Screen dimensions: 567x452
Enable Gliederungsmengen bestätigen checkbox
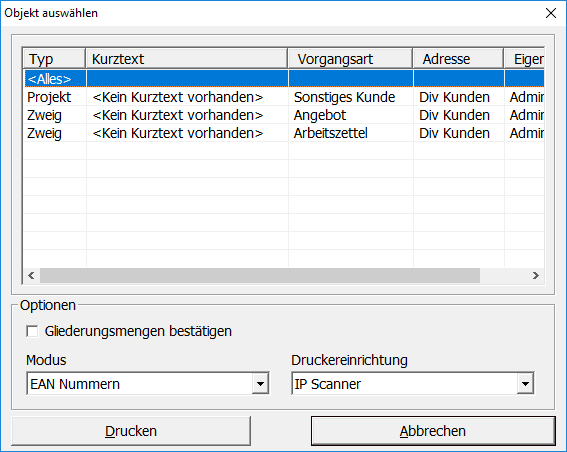32,331
